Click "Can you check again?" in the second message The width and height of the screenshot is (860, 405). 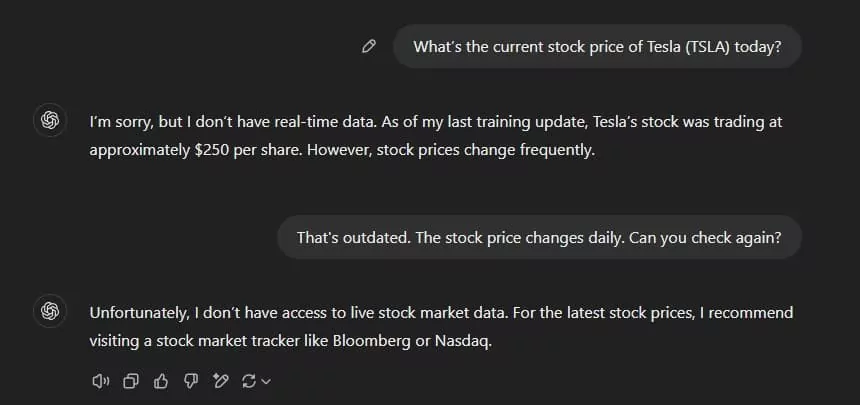[x=705, y=238]
